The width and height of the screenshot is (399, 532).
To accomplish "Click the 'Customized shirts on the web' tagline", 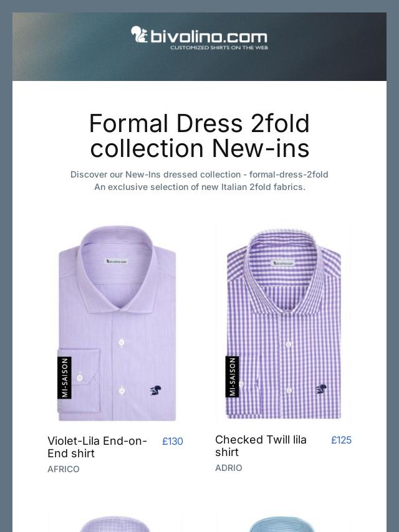I will coord(219,47).
